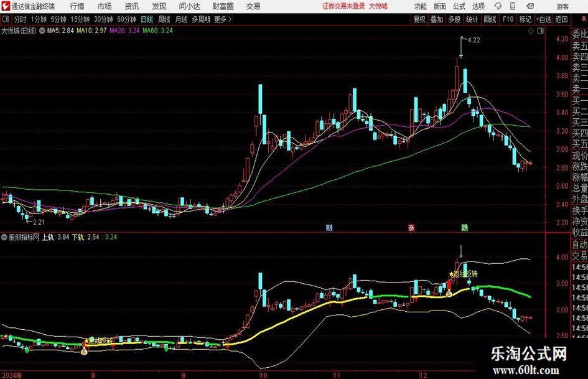Click the 标记 mark button
The width and height of the screenshot is (588, 379).
pos(525,19)
